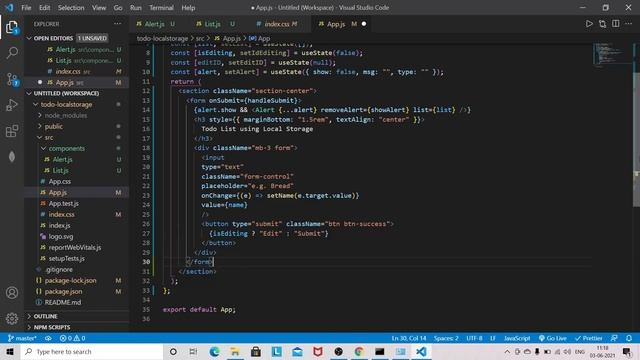Expand the node_modules folder

pos(40,116)
